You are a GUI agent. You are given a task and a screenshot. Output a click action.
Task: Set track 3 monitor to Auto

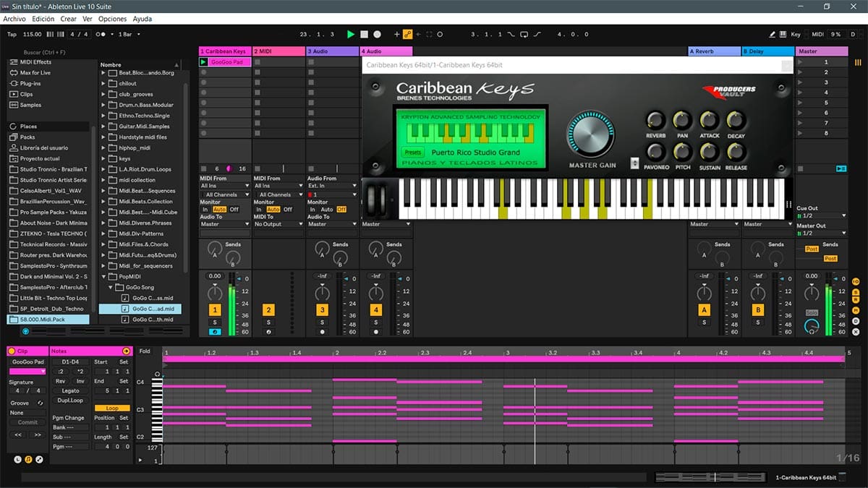point(327,210)
